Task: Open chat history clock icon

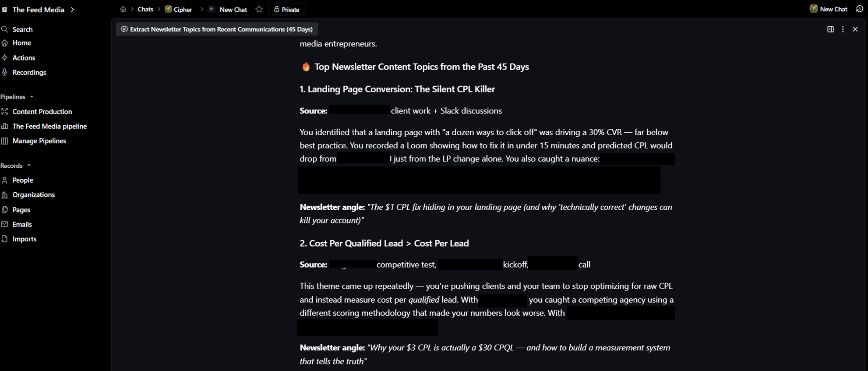Action: [x=859, y=9]
